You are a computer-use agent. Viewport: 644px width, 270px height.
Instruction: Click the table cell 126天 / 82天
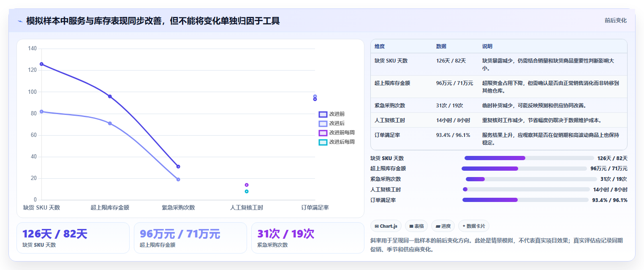(451, 61)
